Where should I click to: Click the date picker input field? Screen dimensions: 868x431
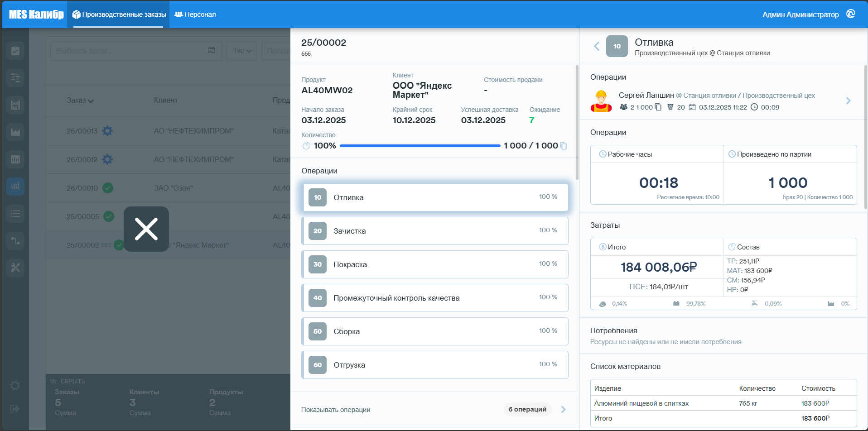coord(136,51)
